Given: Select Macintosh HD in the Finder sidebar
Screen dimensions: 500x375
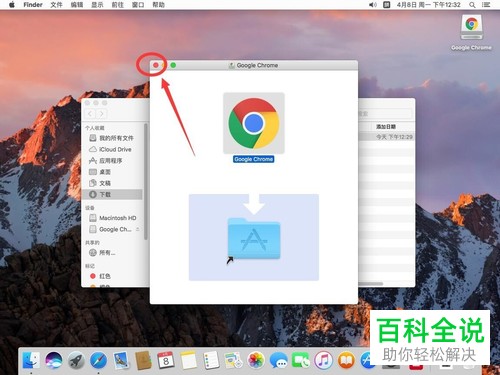Looking at the screenshot, I should pyautogui.click(x=113, y=218).
